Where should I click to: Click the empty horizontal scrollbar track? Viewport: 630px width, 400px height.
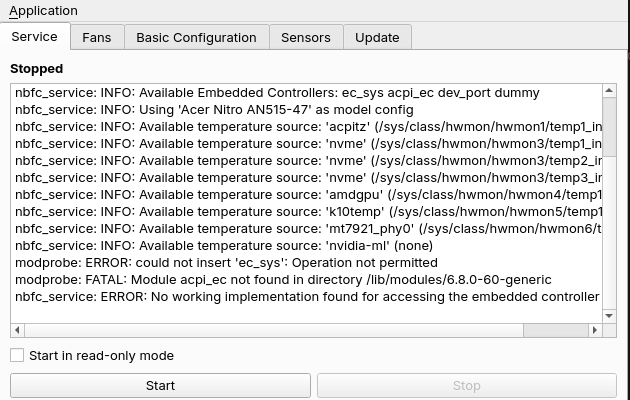click(x=274, y=330)
